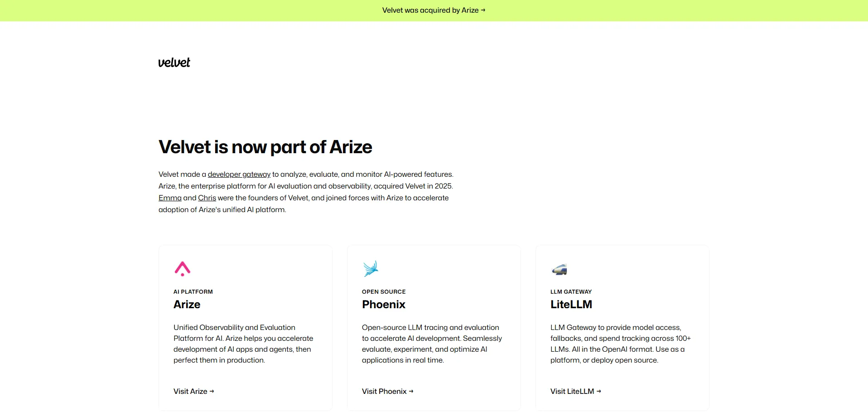Select the Phoenix card heading

(383, 305)
